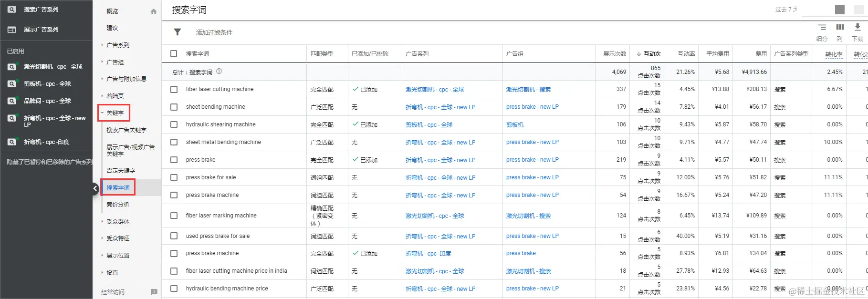Click the sort arrow on 互动次数 column
The height and width of the screenshot is (299, 868).
point(639,54)
